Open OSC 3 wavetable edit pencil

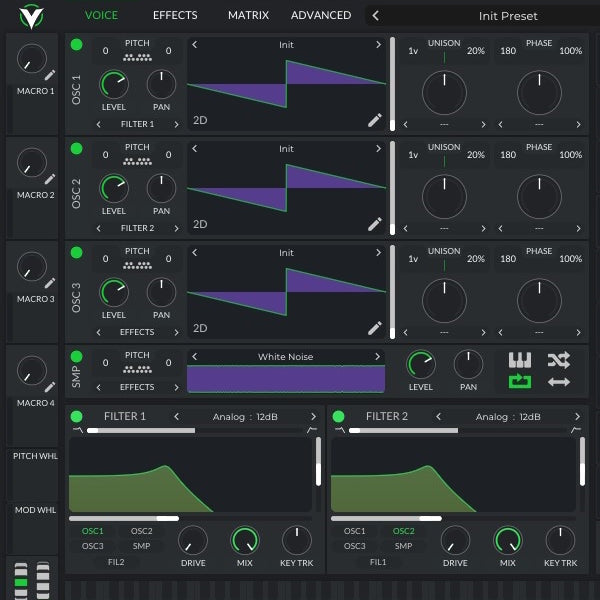(x=375, y=328)
